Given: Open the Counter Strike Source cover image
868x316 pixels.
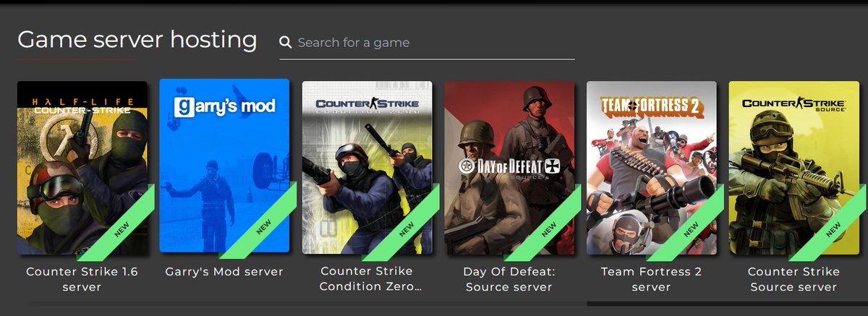Looking at the screenshot, I should 793,167.
